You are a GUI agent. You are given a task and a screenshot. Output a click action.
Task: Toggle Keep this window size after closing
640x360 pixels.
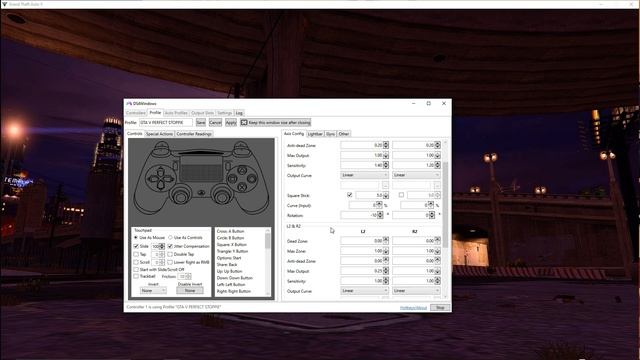tap(276, 122)
